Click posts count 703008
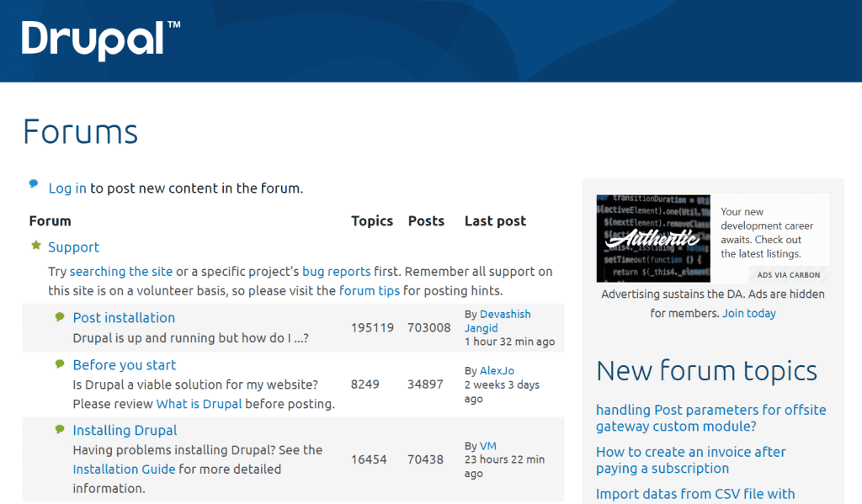 pyautogui.click(x=428, y=327)
